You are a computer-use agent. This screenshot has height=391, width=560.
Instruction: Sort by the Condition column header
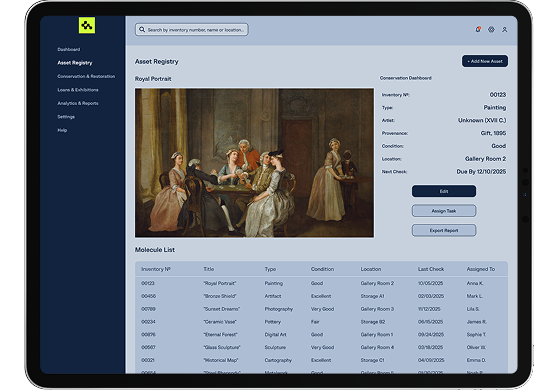322,269
